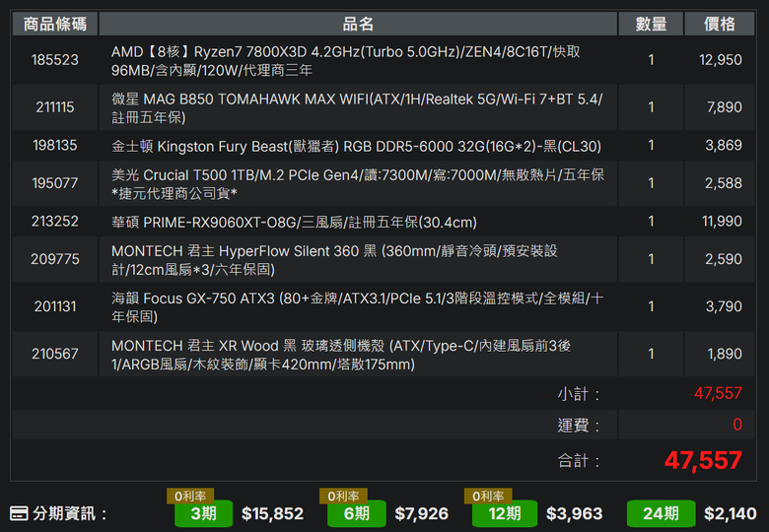
Task: Click product code 195077
Action: coord(55,182)
